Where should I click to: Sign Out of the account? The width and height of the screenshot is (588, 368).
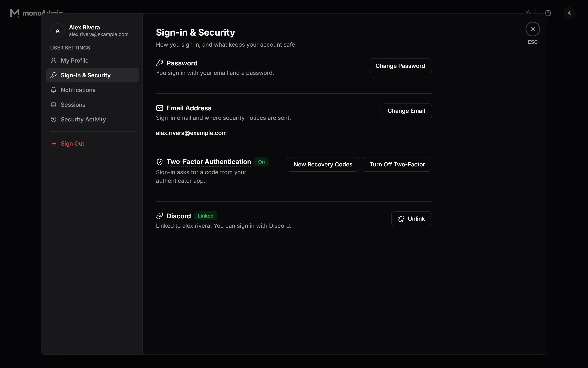pos(92,144)
